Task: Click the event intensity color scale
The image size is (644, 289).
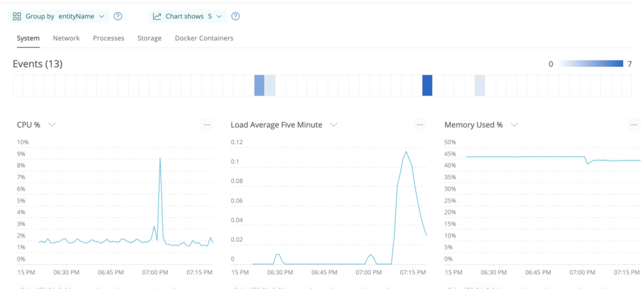Action: (592, 64)
